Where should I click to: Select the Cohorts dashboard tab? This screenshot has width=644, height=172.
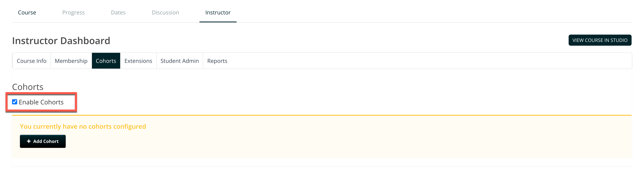pos(106,61)
